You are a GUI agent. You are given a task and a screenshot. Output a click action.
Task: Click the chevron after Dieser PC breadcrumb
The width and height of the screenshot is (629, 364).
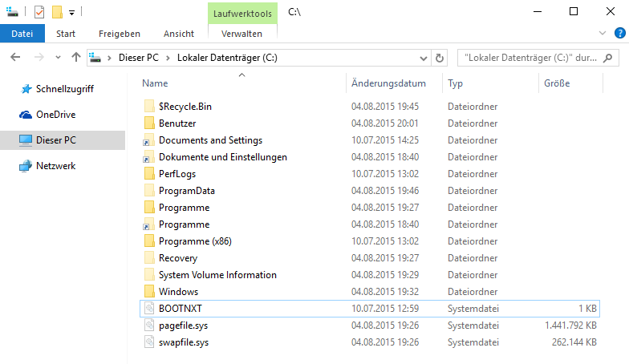[x=168, y=58]
